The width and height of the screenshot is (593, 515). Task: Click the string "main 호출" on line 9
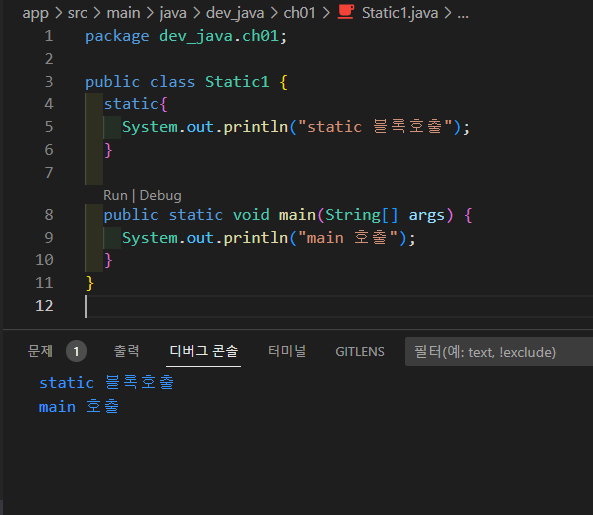pos(348,238)
